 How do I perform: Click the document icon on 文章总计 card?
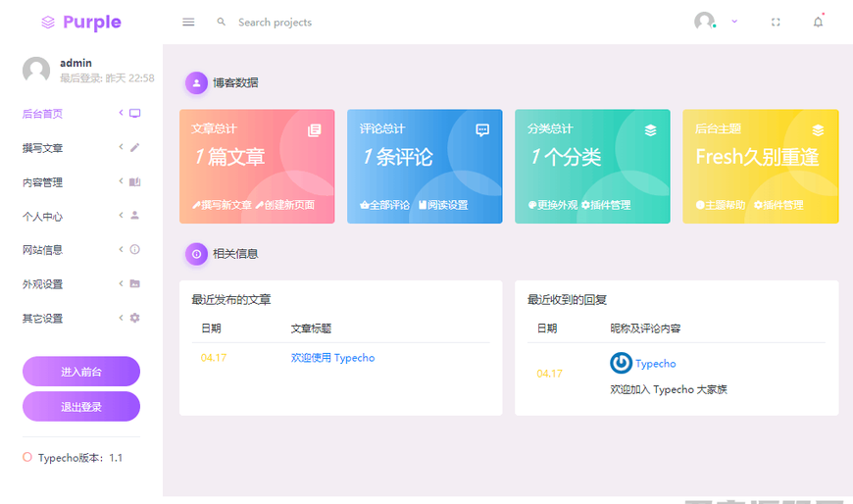click(314, 129)
